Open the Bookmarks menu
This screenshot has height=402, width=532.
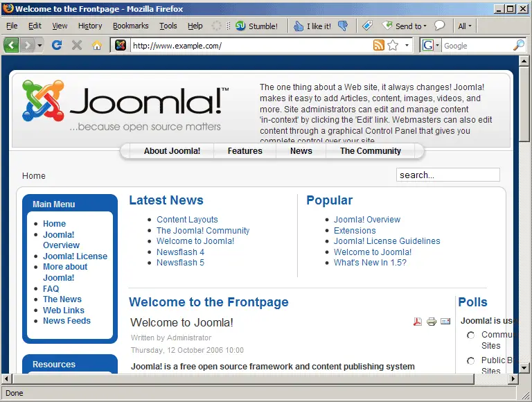pos(131,26)
